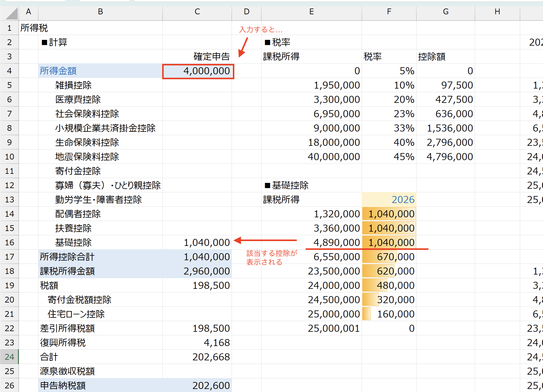Select the 申告納税額 value 202,600
Viewport: 543px width, 392px height.
point(197,385)
